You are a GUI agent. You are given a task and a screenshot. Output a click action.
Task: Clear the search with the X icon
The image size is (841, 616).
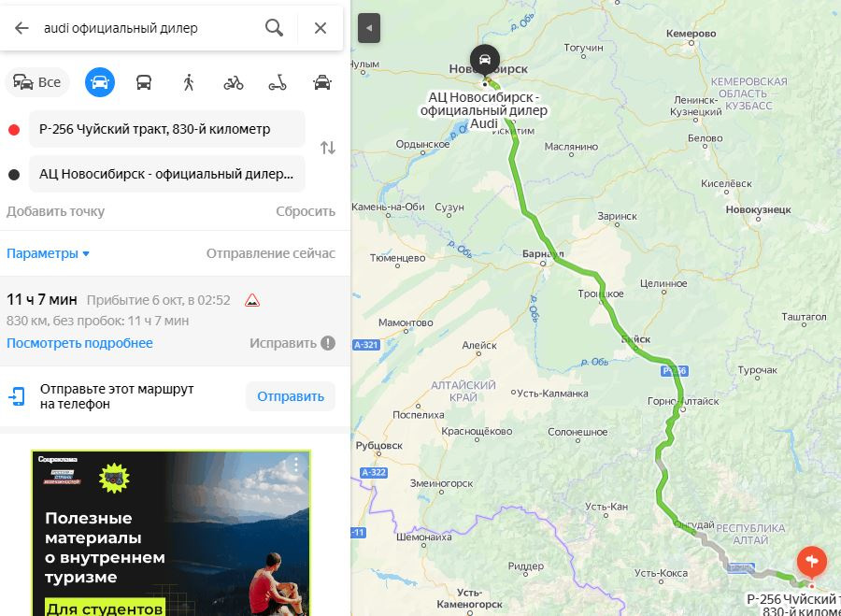tap(321, 28)
